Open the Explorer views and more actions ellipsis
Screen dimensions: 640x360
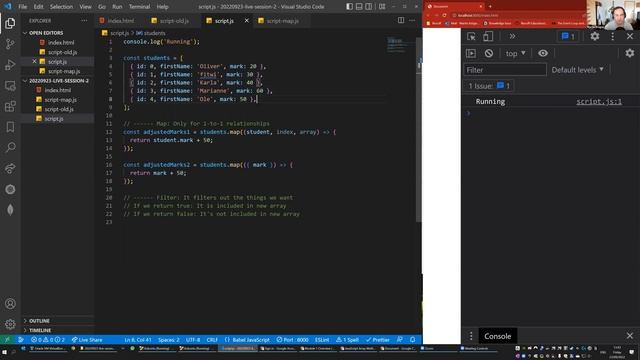coord(84,20)
